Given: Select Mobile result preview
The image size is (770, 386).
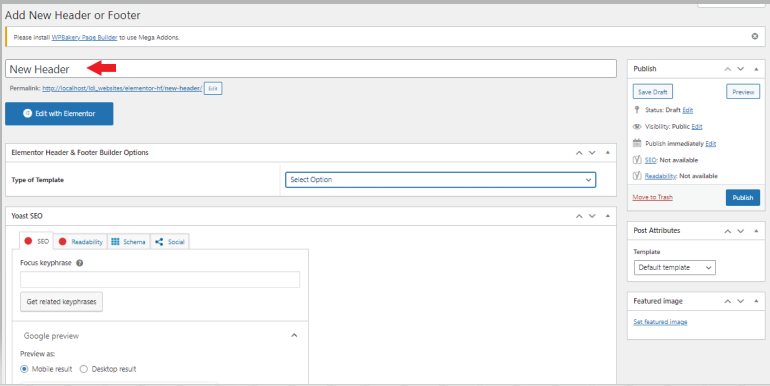Looking at the screenshot, I should (x=24, y=369).
